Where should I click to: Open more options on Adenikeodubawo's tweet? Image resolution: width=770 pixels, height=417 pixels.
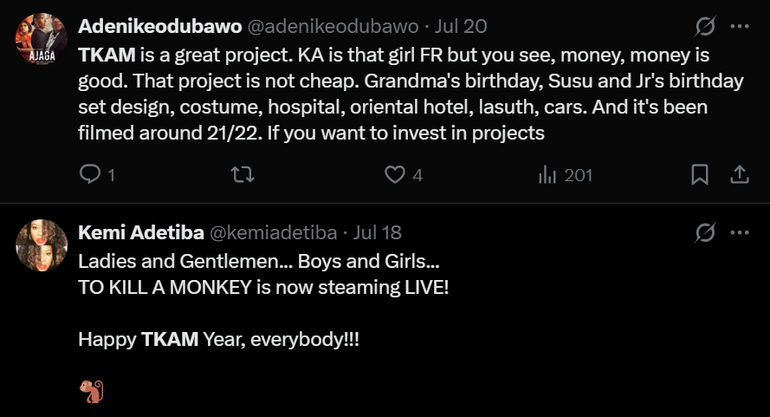[740, 26]
